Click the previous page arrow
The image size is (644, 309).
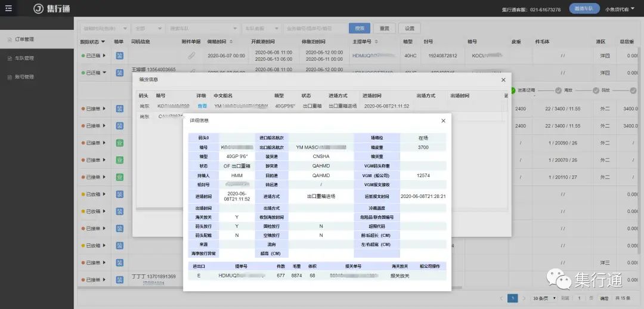click(501, 298)
